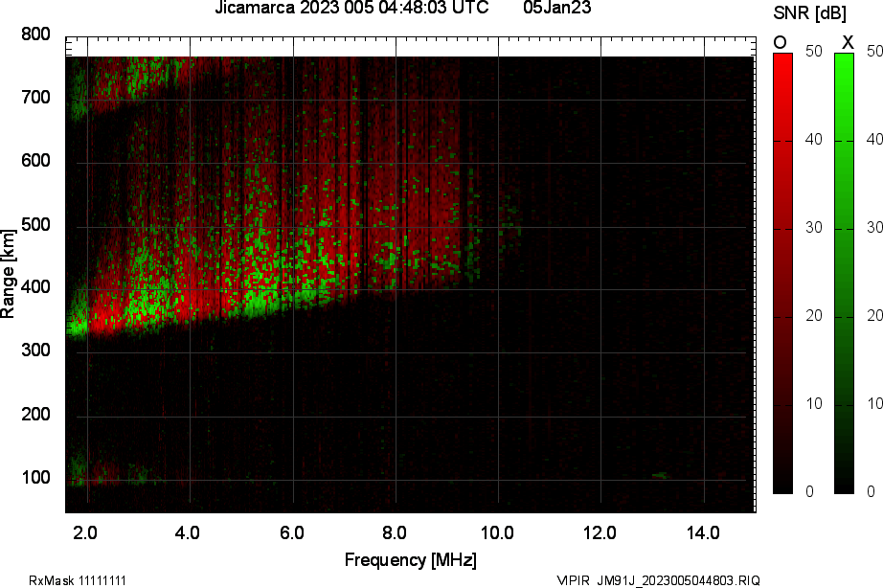Click the 2.0 frequency tick label

tap(85, 532)
